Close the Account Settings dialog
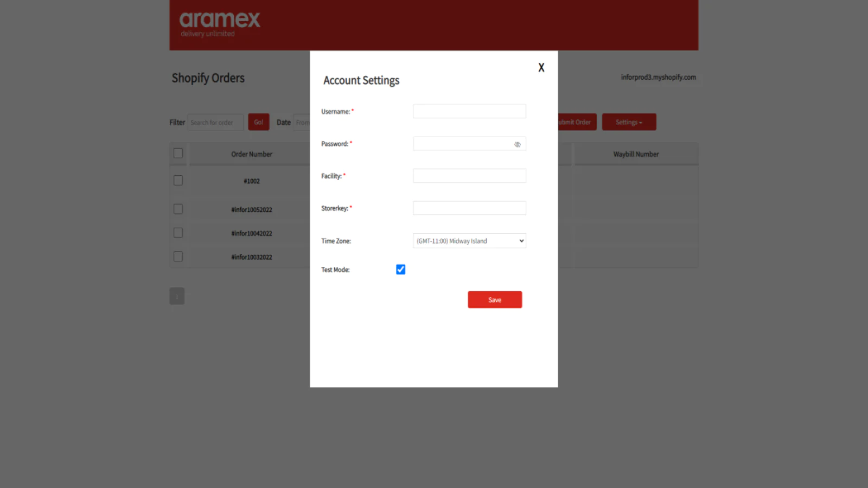Screen dimensions: 868x488 [541, 67]
